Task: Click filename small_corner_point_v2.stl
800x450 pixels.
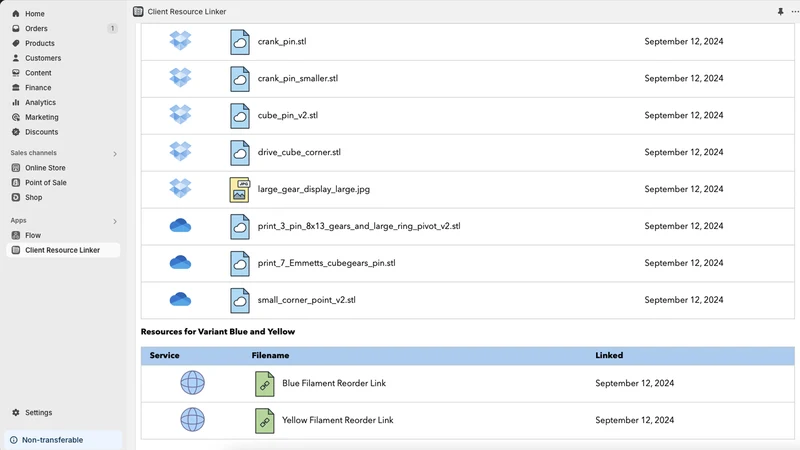Action: click(307, 300)
